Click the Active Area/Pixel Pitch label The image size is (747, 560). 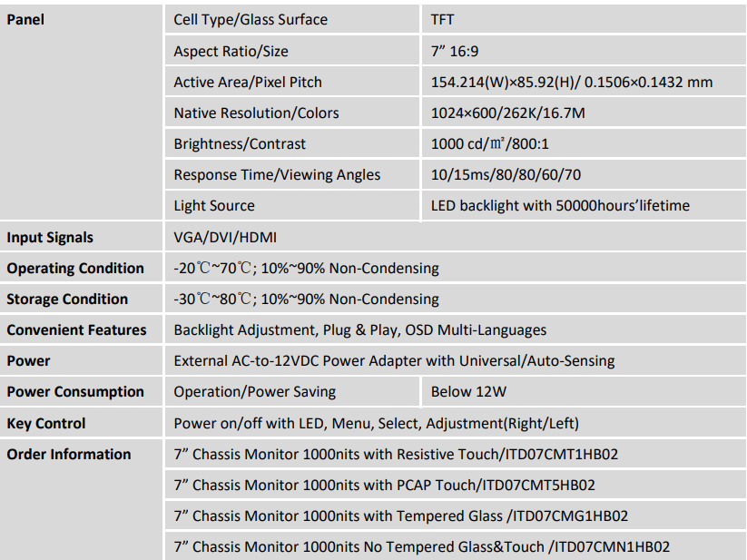point(248,82)
